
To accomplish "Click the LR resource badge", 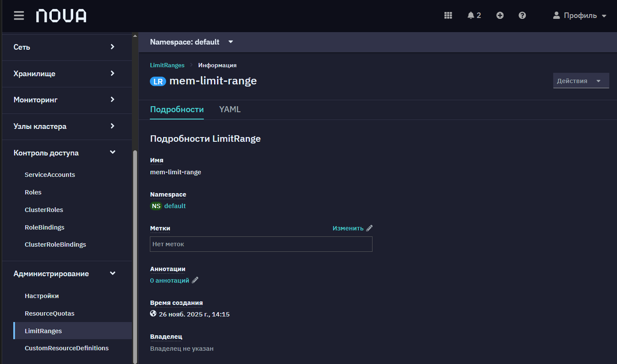I will [158, 81].
